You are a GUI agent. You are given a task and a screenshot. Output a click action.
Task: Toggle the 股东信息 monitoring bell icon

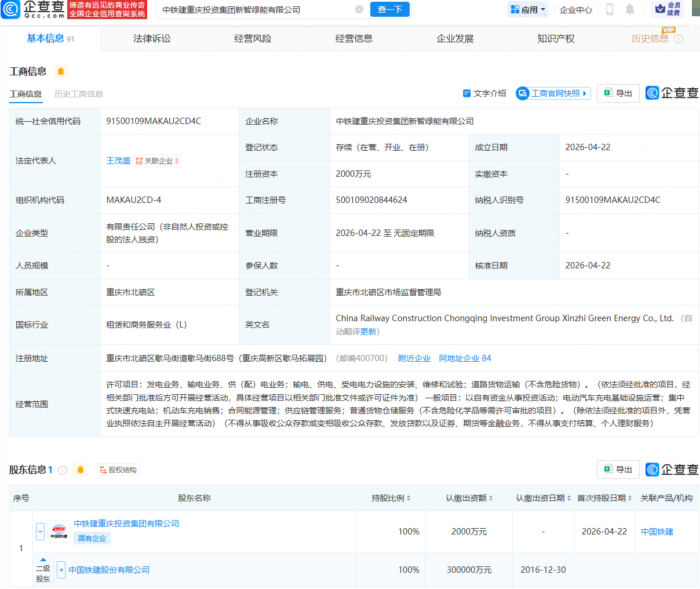(81, 470)
